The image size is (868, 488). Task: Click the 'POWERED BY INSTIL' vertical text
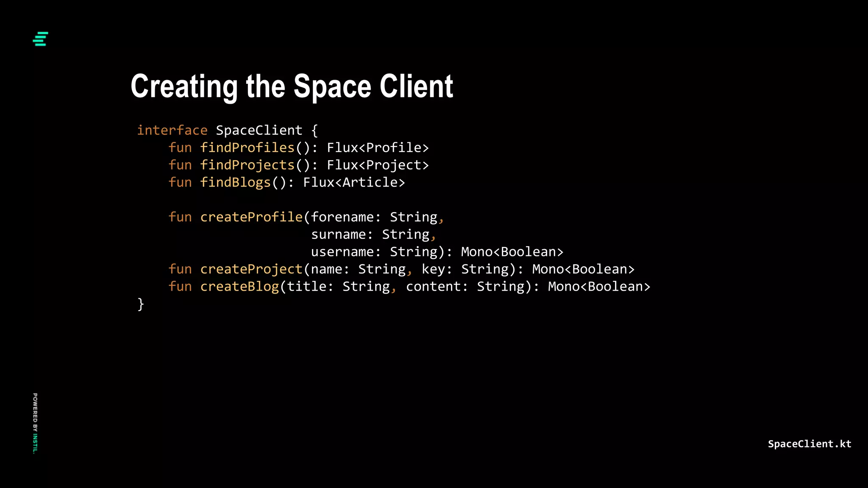35,423
